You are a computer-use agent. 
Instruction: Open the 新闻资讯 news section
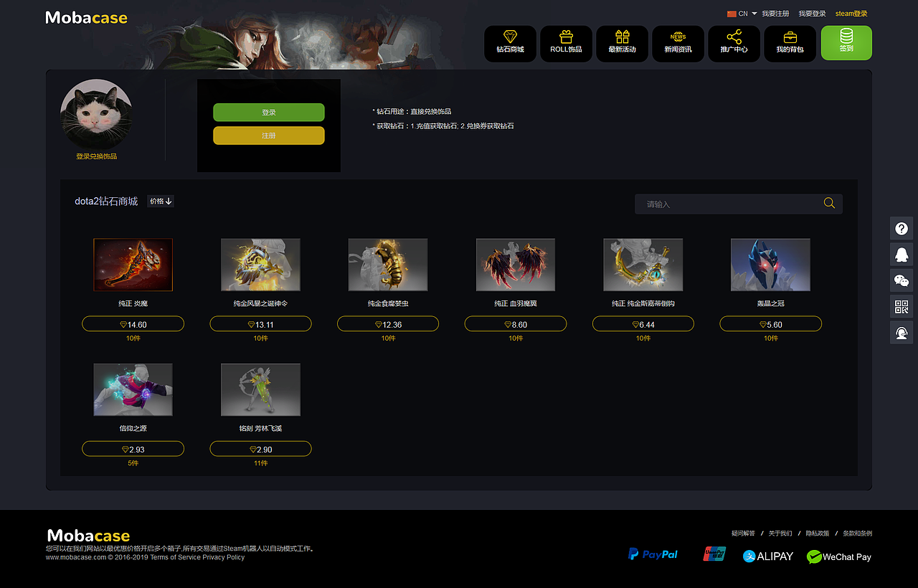(x=678, y=44)
